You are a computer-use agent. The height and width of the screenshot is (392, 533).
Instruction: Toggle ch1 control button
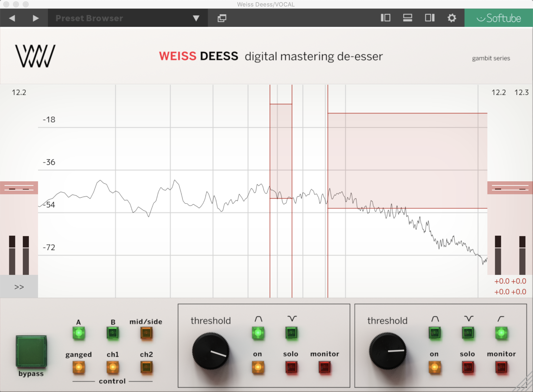[113, 367]
